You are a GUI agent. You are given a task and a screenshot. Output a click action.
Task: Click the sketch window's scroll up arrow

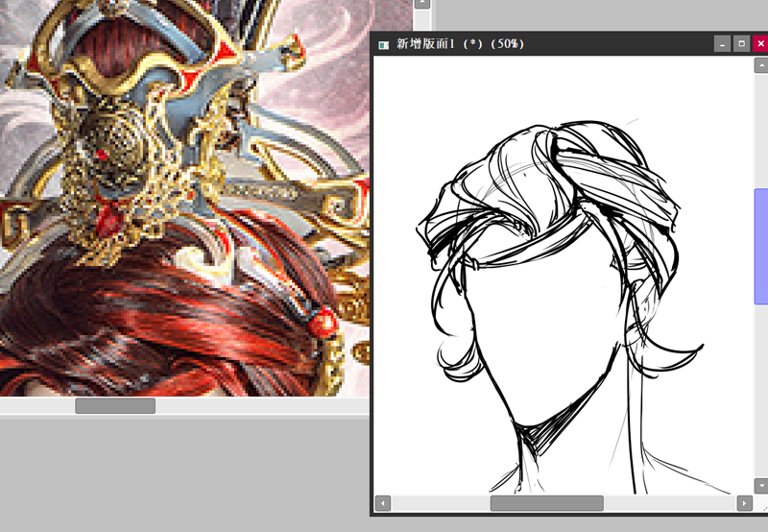(x=760, y=63)
